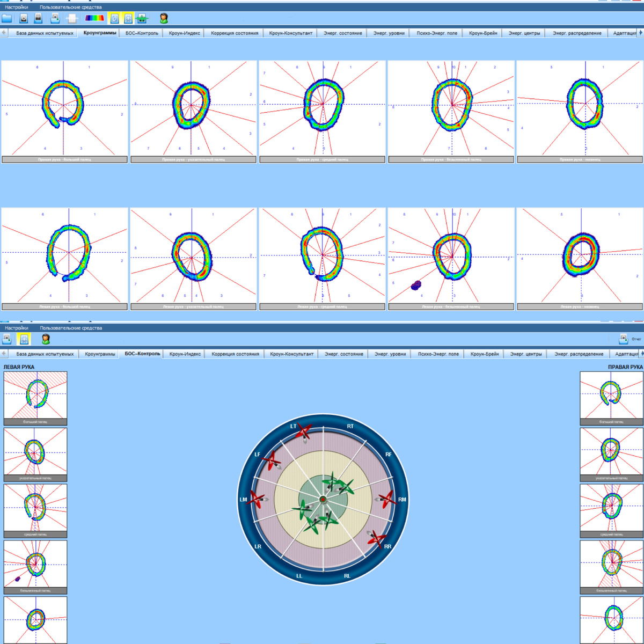644x644 pixels.
Task: Open Коррекция состояния tab in upper window
Action: [x=235, y=33]
